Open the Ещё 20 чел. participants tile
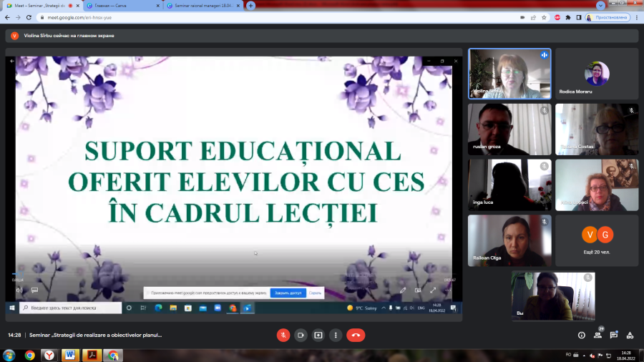This screenshot has width=644, height=362. pos(597,240)
